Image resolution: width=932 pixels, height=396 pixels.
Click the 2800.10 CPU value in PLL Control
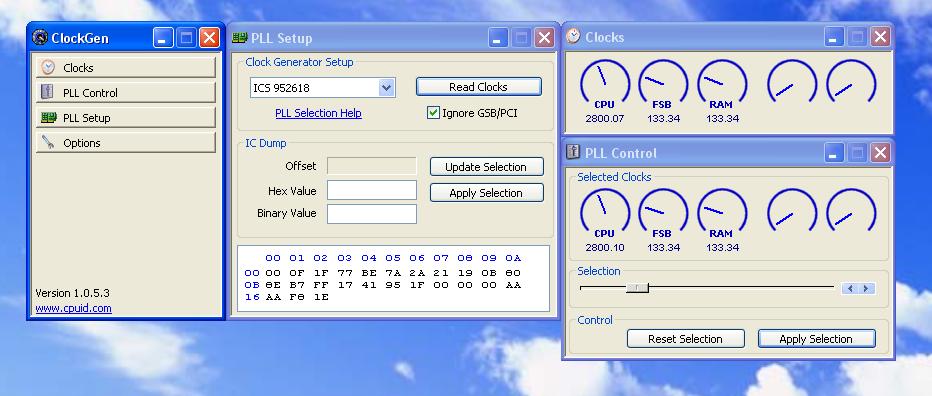604,247
